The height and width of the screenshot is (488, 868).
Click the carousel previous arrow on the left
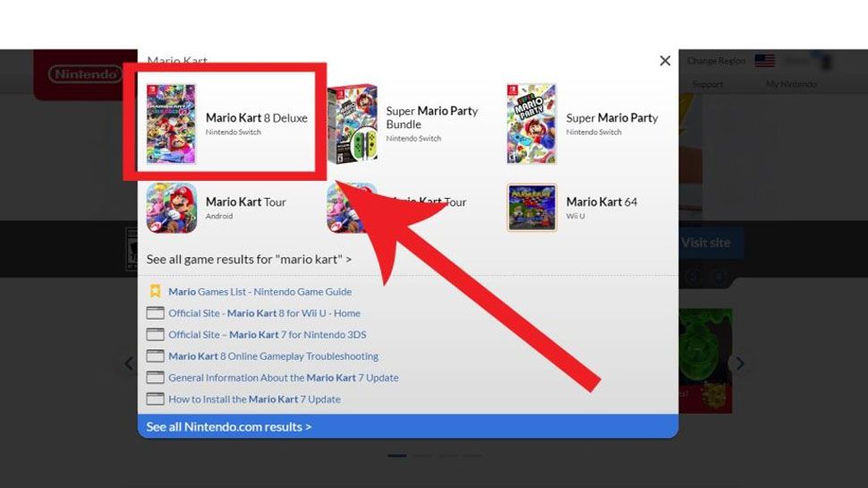[x=129, y=364]
